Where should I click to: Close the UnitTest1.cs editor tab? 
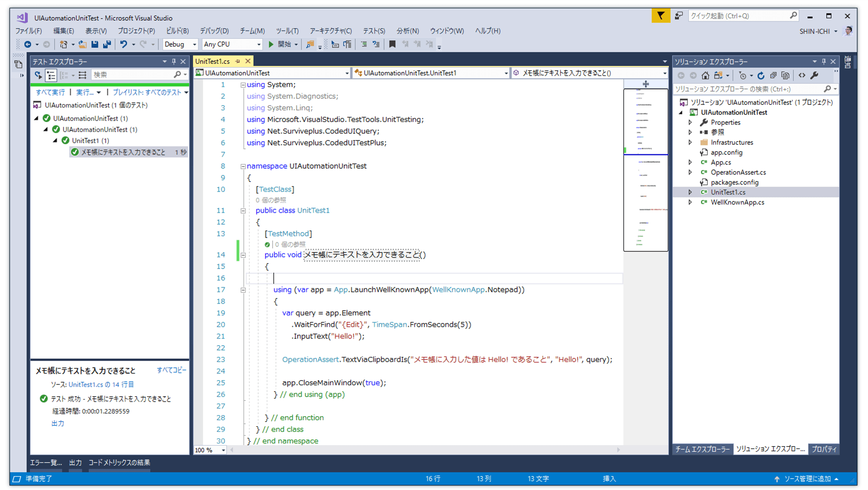pos(248,61)
